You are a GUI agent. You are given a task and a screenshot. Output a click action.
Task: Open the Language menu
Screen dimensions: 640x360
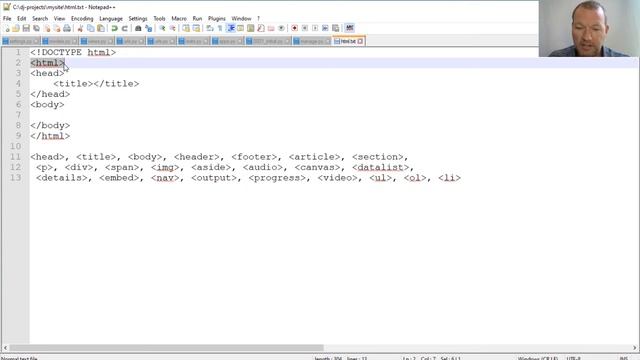(111, 18)
